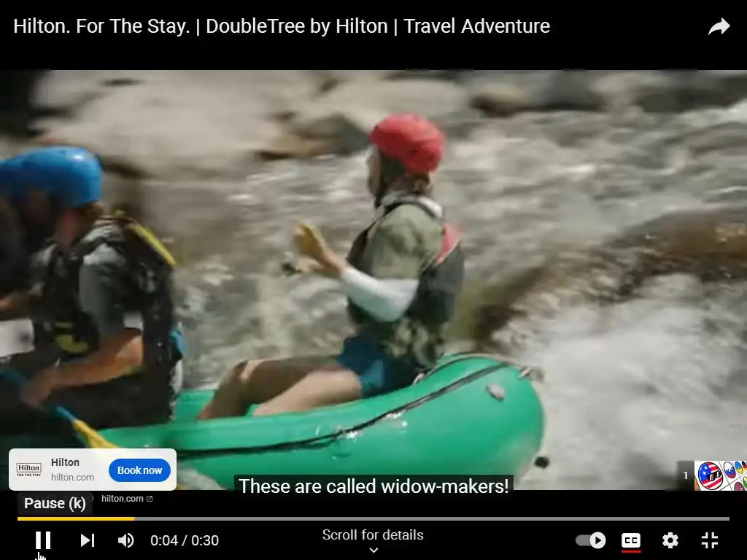This screenshot has height=560, width=747.
Task: Click the Scroll for details label
Action: (x=373, y=534)
